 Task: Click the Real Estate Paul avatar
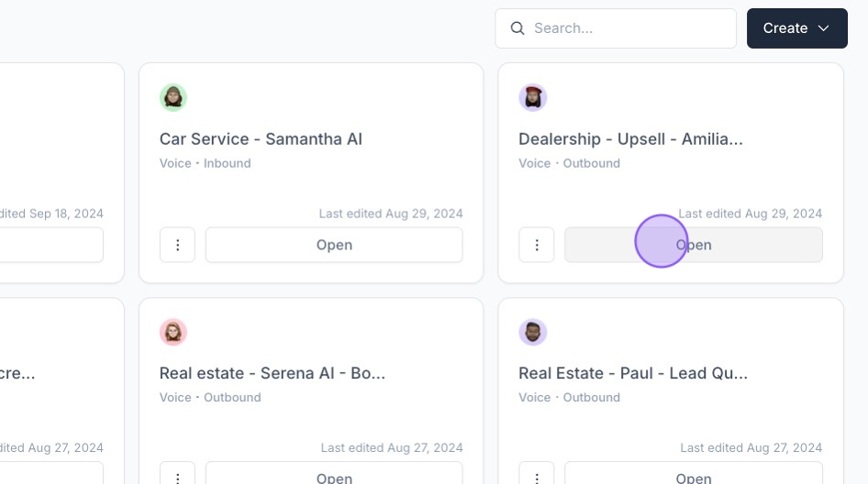(x=533, y=332)
